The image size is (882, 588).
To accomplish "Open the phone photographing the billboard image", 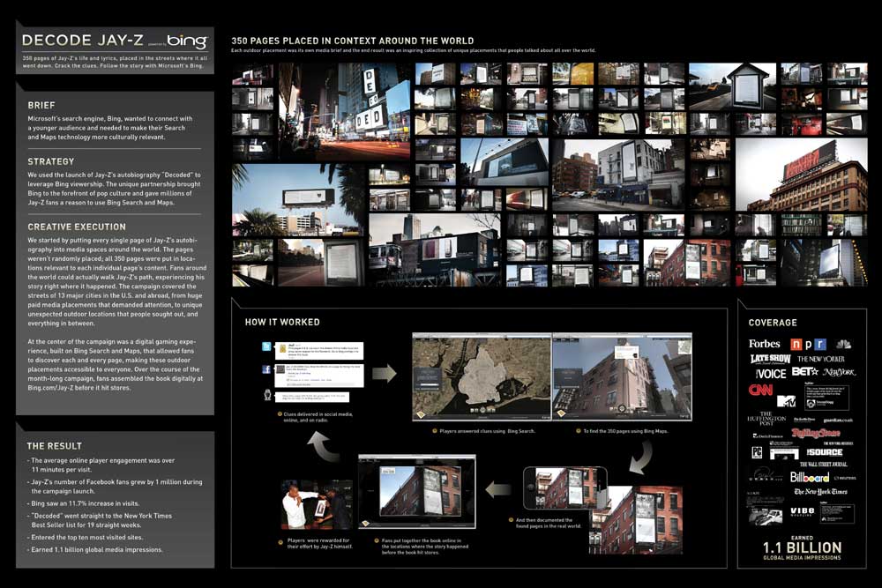I will (565, 488).
